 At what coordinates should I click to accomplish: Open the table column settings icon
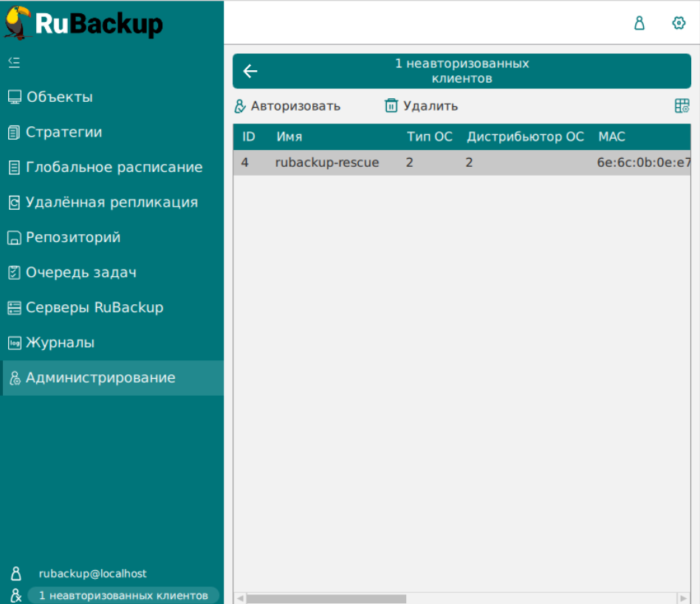(682, 106)
